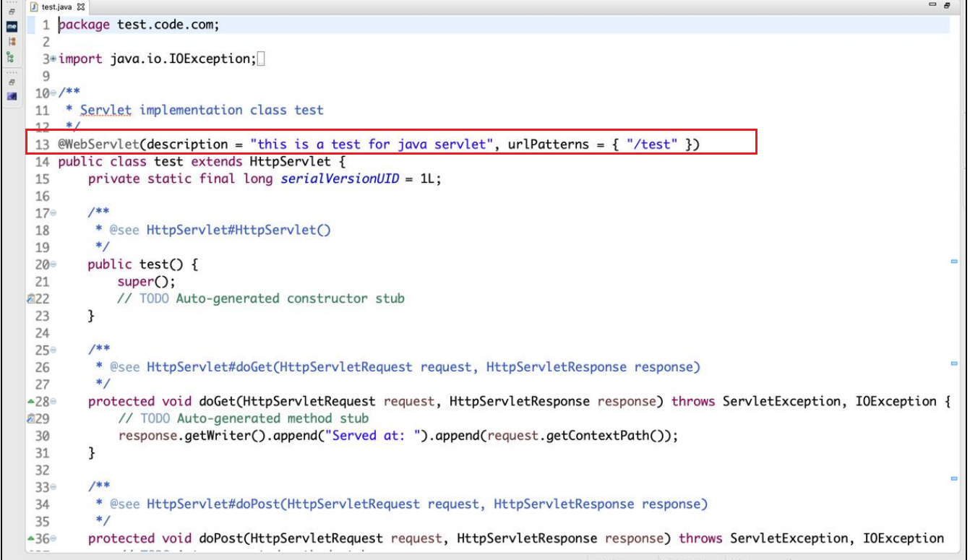Click the 'HttpServlet#doPost' Javadoc reference on line 34
970x560 pixels.
point(213,504)
